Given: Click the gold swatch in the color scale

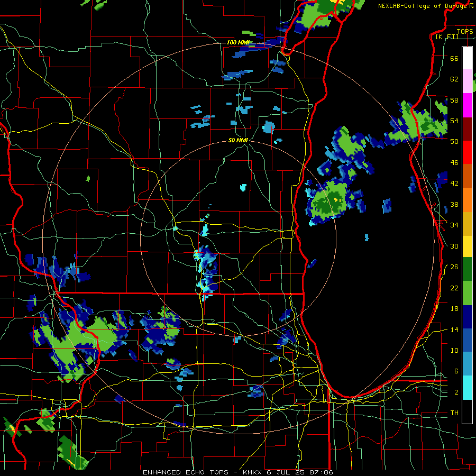Looking at the screenshot, I should point(467,224).
